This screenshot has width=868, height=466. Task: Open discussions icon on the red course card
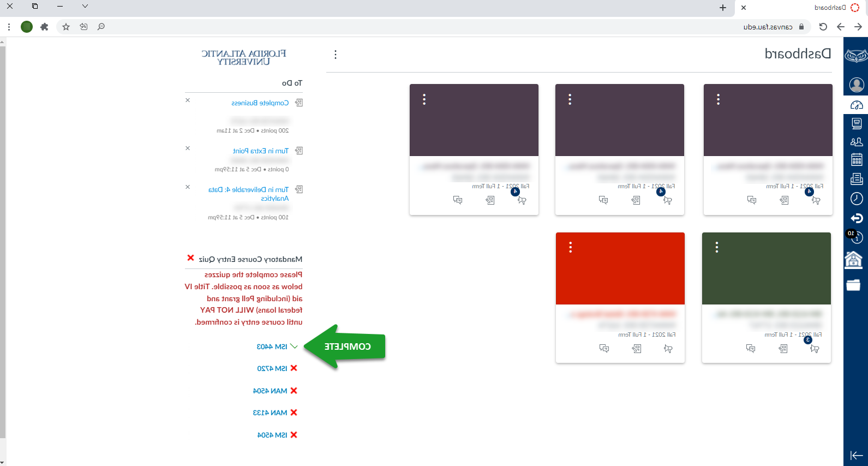click(x=604, y=349)
